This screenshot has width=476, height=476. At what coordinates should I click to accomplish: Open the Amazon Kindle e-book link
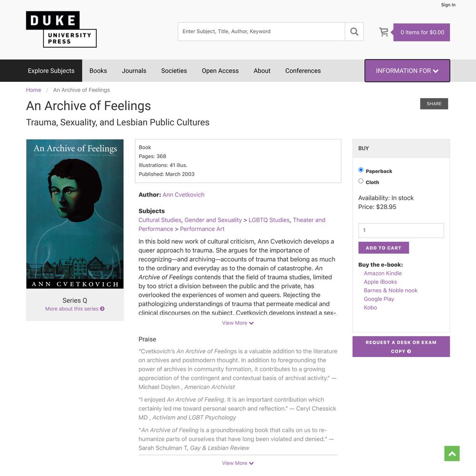click(383, 273)
